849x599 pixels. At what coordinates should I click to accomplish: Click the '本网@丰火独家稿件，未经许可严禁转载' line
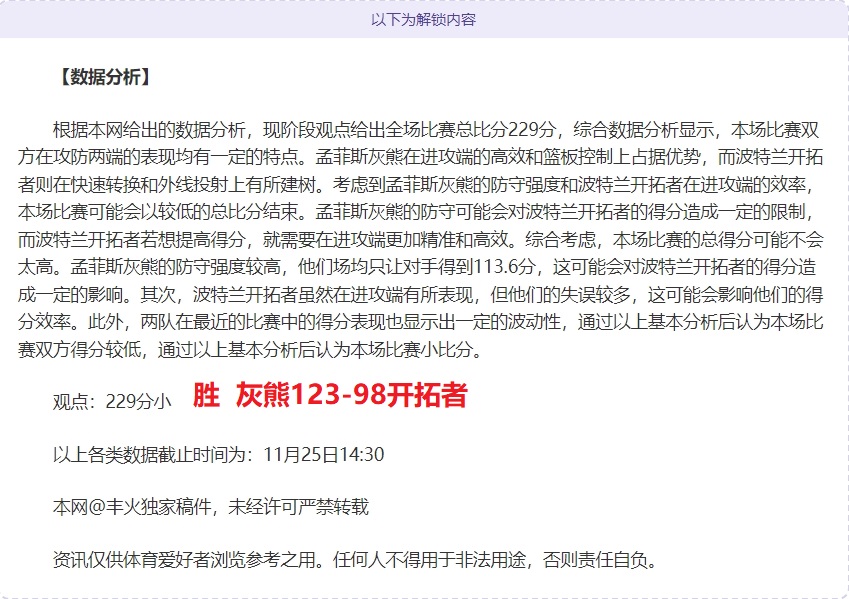pyautogui.click(x=211, y=507)
